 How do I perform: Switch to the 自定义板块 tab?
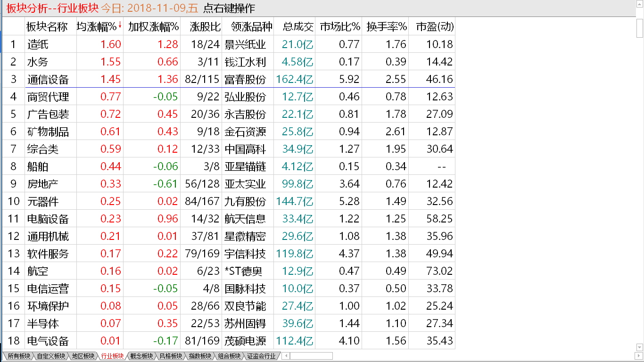(x=51, y=356)
